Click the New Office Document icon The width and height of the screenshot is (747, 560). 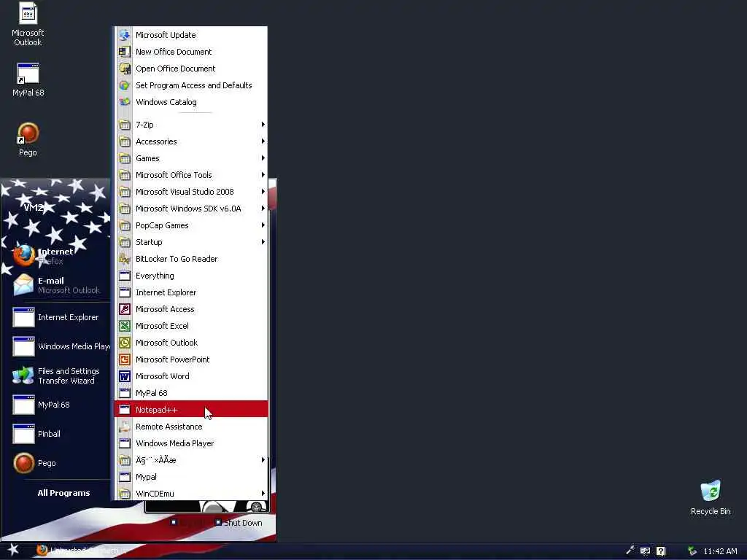pyautogui.click(x=124, y=52)
